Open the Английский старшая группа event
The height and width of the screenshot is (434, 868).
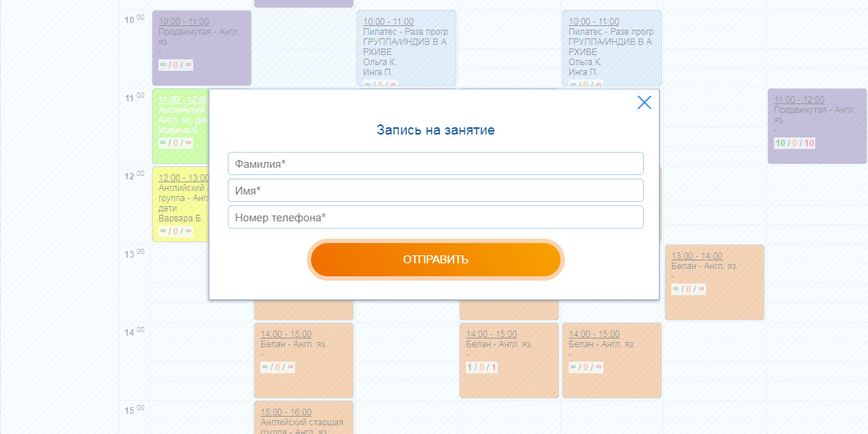click(303, 423)
